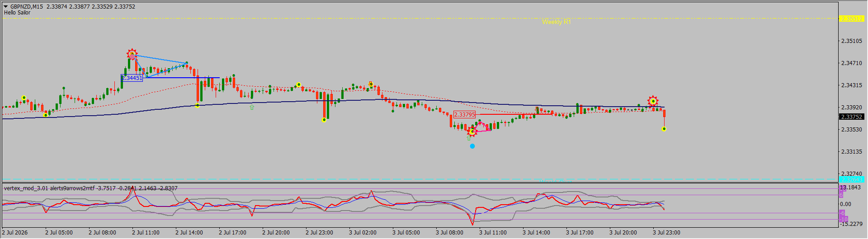Click the 3 Jul 11:00 time label
The height and width of the screenshot is (239, 868).
tap(493, 233)
